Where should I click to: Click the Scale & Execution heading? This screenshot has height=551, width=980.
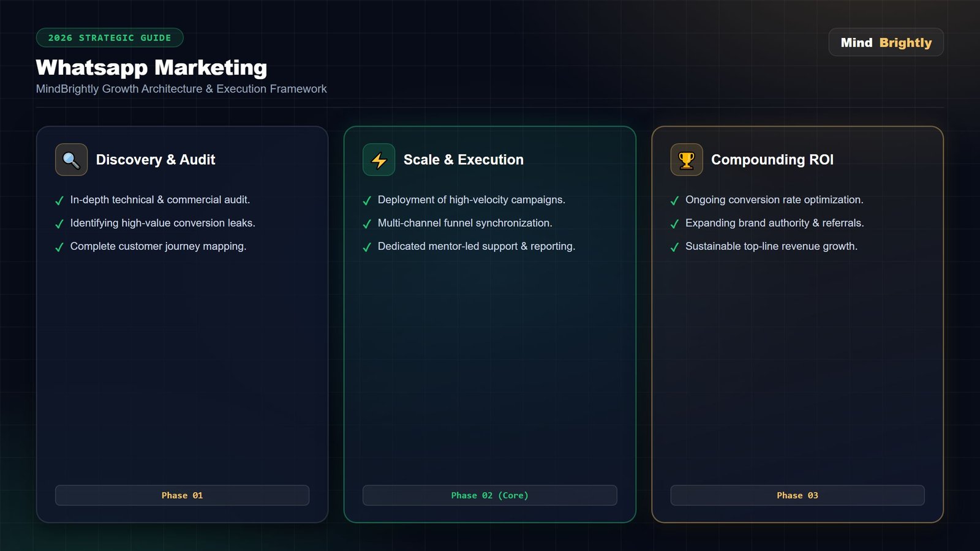[x=464, y=160]
